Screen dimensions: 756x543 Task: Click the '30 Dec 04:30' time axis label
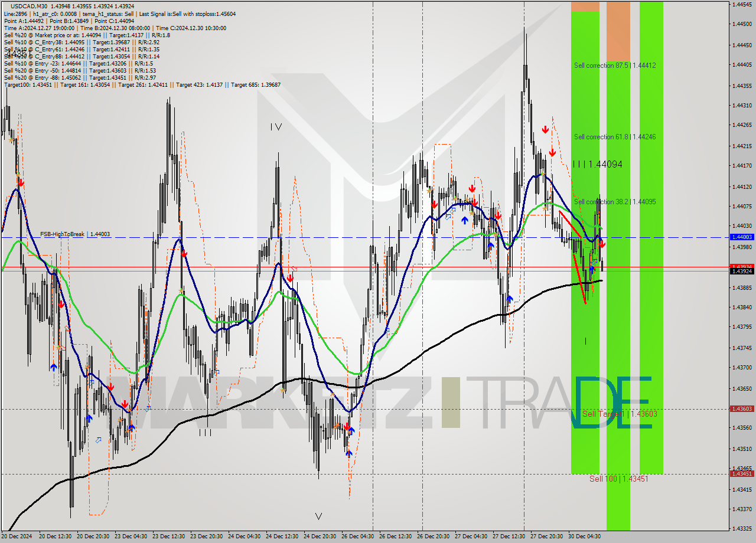[584, 536]
